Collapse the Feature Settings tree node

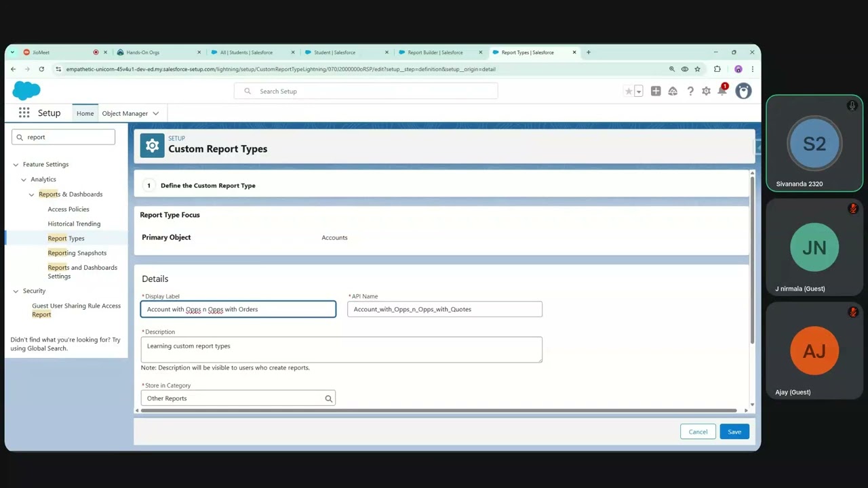pos(16,165)
